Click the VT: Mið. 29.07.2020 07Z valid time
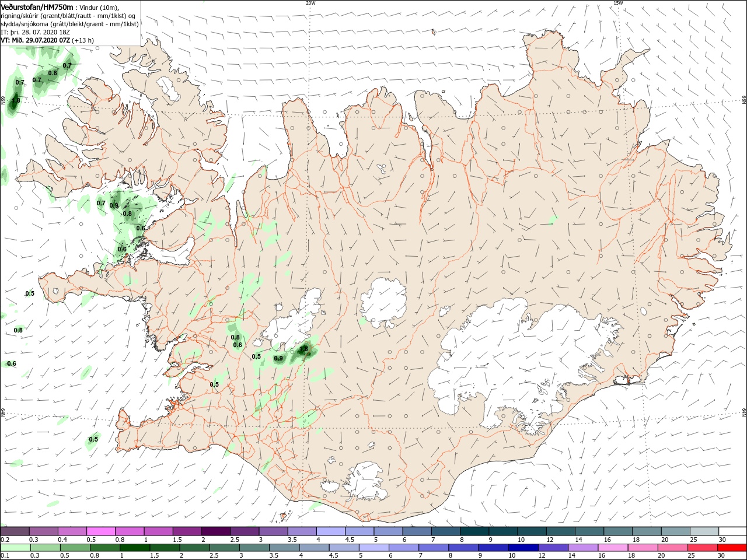This screenshot has width=747, height=560. tap(36, 40)
